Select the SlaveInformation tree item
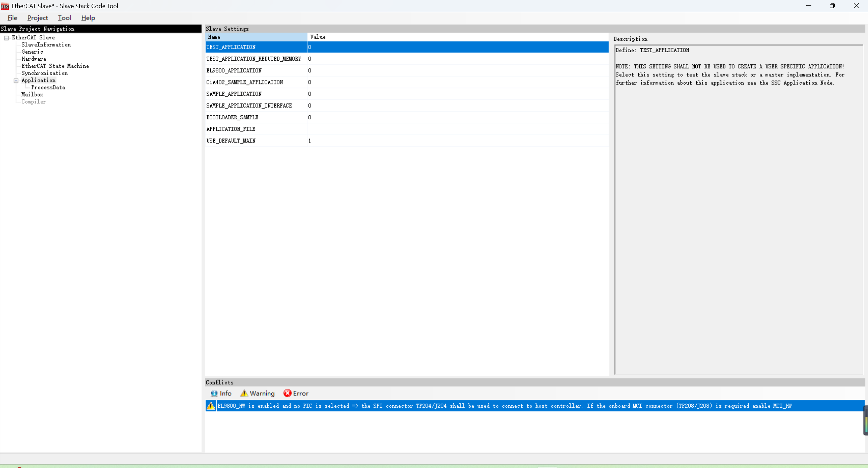This screenshot has width=868, height=468. (46, 44)
